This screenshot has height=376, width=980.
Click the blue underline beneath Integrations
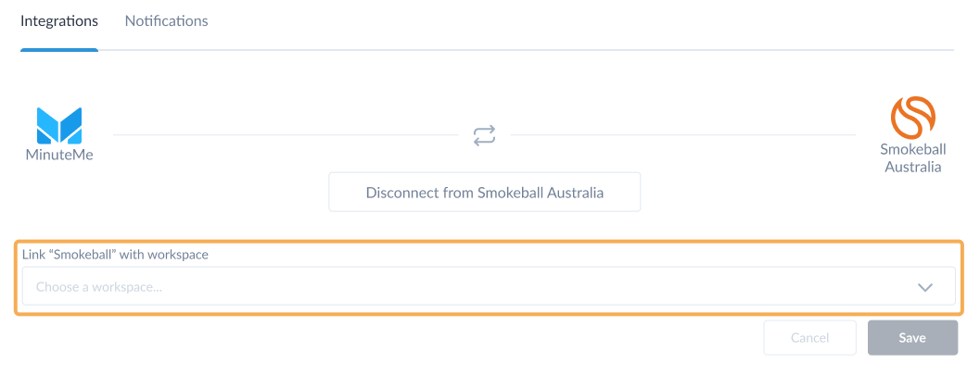(59, 49)
